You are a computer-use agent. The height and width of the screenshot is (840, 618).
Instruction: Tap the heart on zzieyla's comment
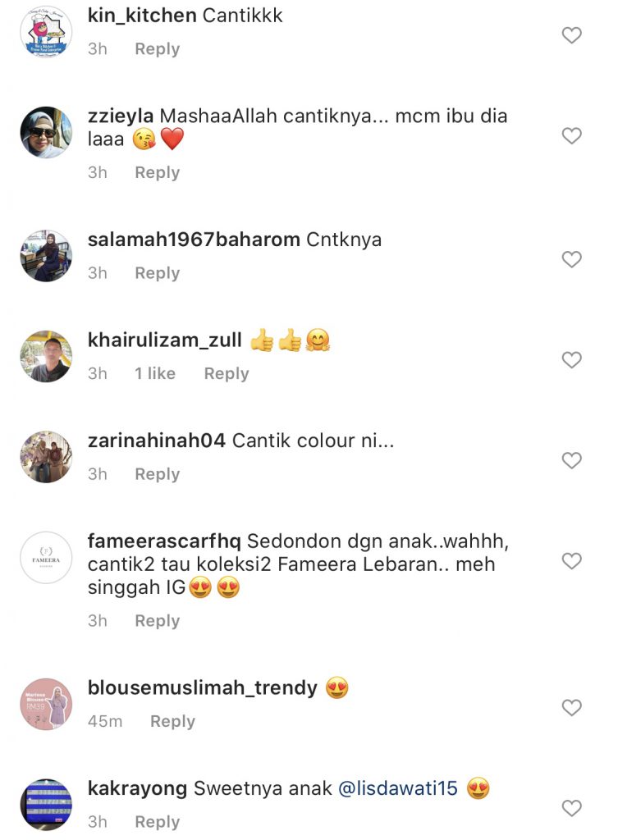[x=571, y=135]
